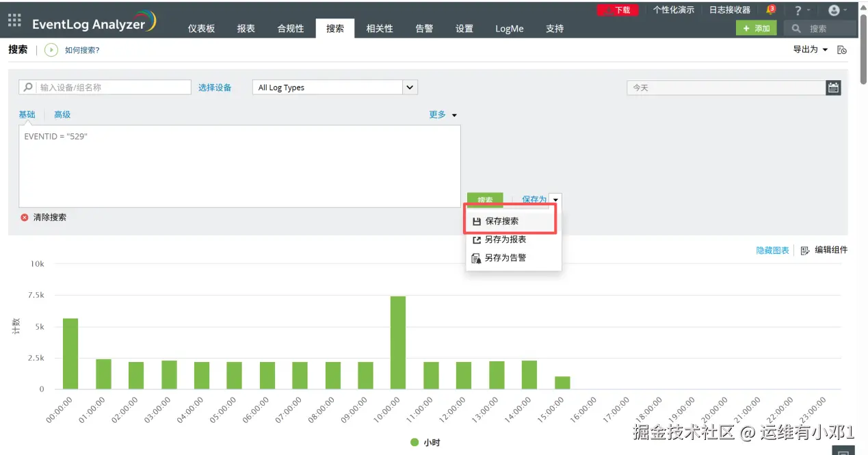This screenshot has height=455, width=868.
Task: Click the EVENTID query text box
Action: 239,166
